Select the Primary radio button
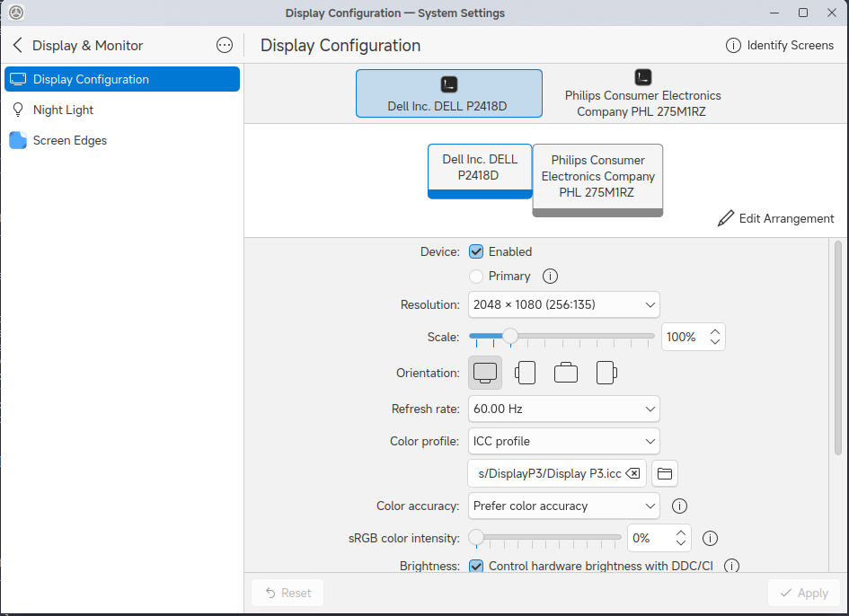The image size is (849, 616). 476,277
